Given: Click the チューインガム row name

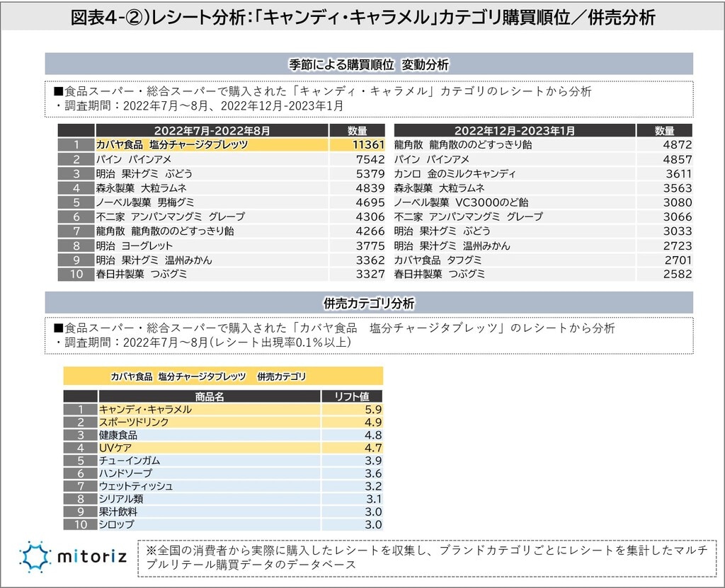Looking at the screenshot, I should [130, 461].
